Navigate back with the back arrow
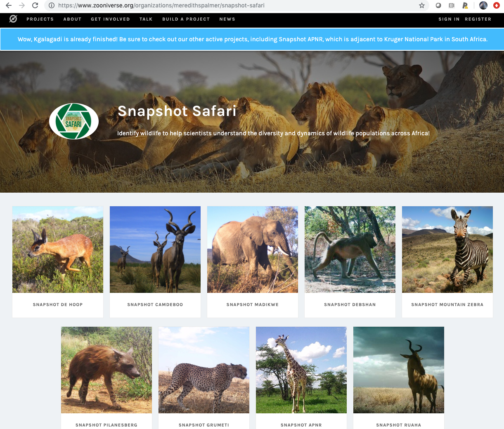 [x=8, y=6]
